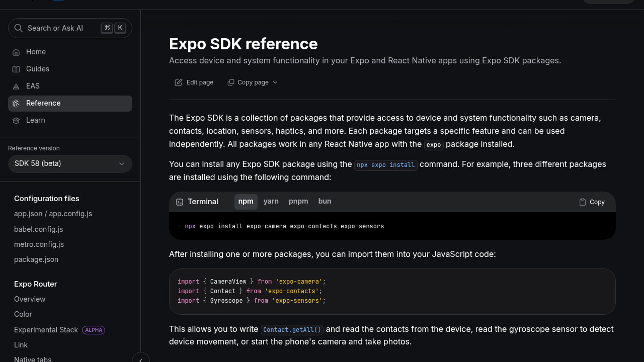Click the Guides book icon
Image resolution: width=644 pixels, height=362 pixels.
click(16, 69)
